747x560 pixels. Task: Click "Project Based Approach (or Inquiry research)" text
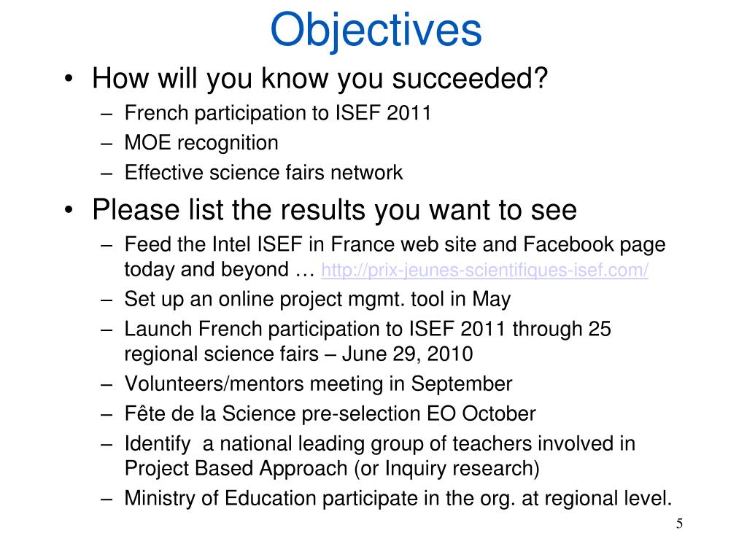[332, 468]
